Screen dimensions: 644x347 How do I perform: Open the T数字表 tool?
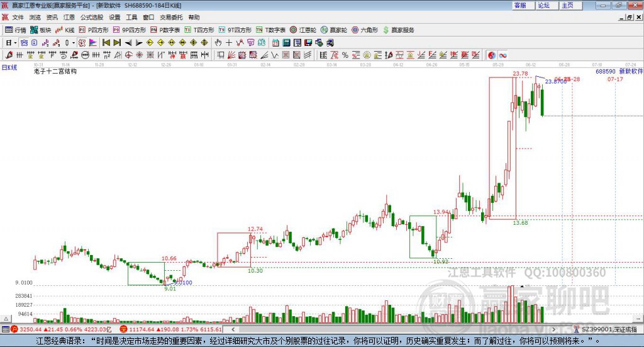tap(270, 30)
